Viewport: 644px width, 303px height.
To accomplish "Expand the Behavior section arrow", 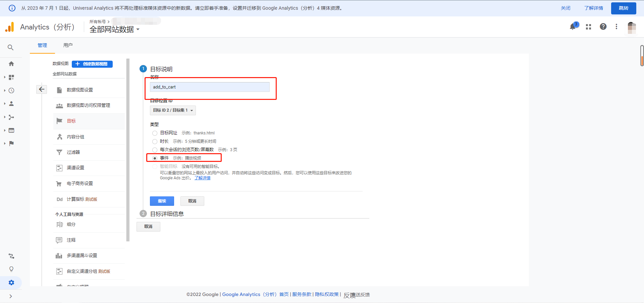I will tap(5, 130).
